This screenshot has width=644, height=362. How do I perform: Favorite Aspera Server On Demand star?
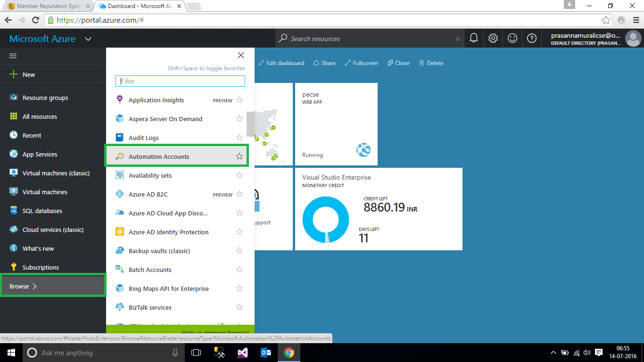point(239,119)
